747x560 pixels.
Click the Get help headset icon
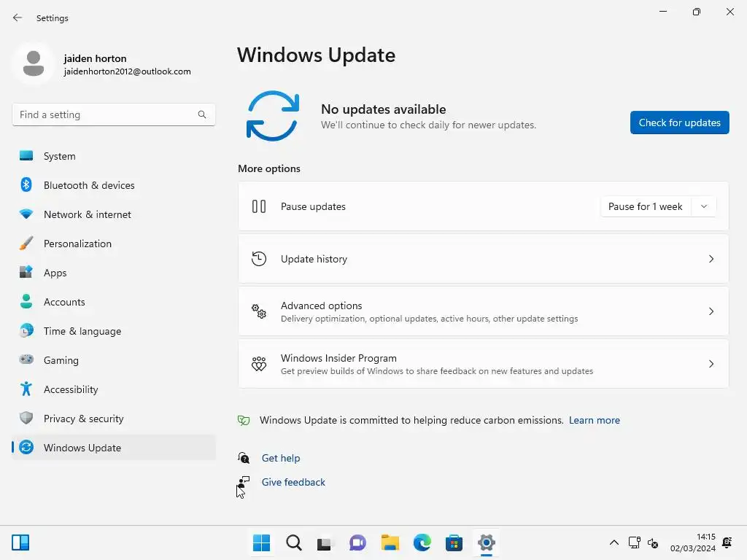pyautogui.click(x=244, y=458)
